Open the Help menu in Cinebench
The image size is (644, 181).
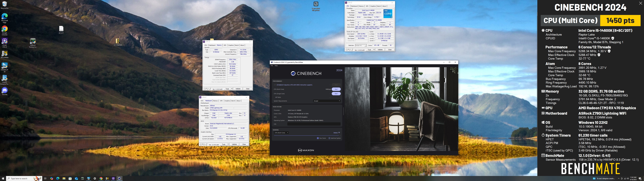pyautogui.click(x=276, y=66)
